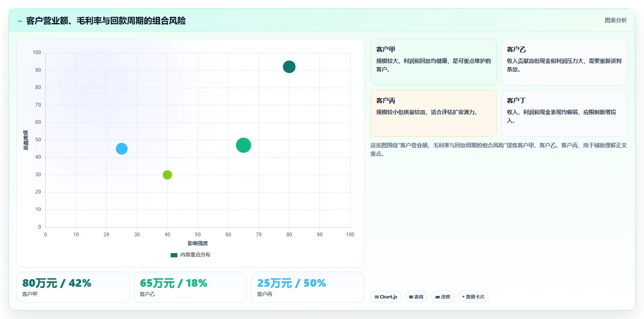Click the green bubble at 65 on x-axis

243,146
